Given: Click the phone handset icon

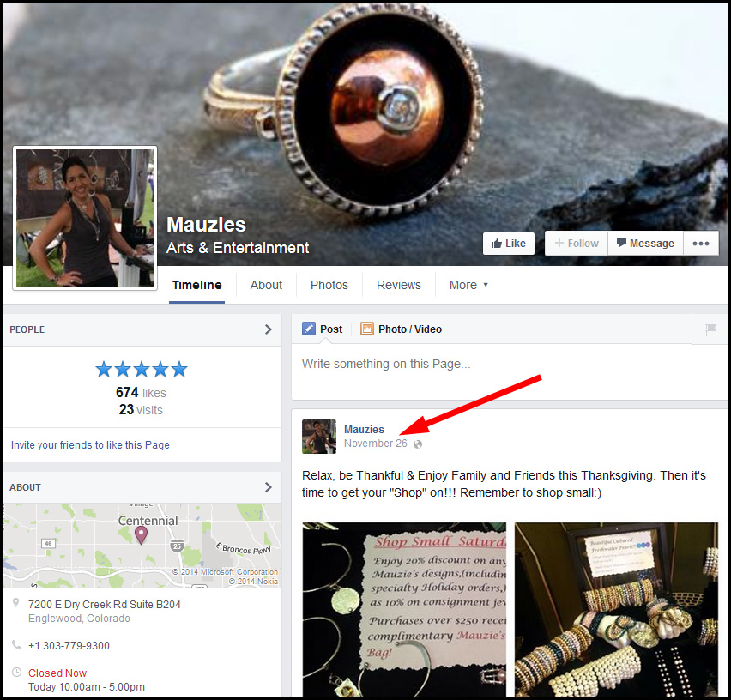Looking at the screenshot, I should coord(16,645).
